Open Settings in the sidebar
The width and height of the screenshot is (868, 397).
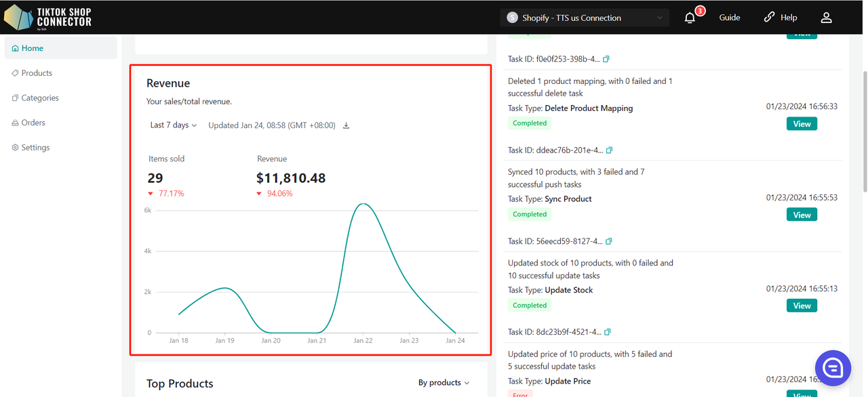[x=35, y=148]
